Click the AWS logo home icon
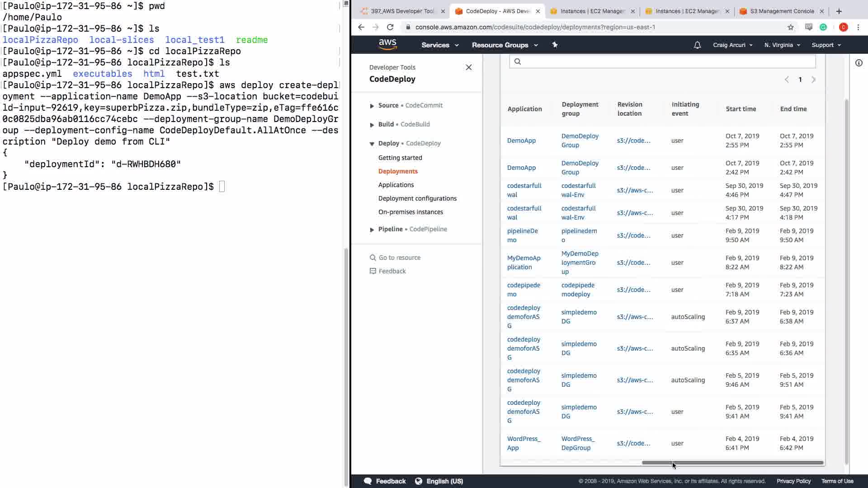This screenshot has height=488, width=868. tap(387, 44)
